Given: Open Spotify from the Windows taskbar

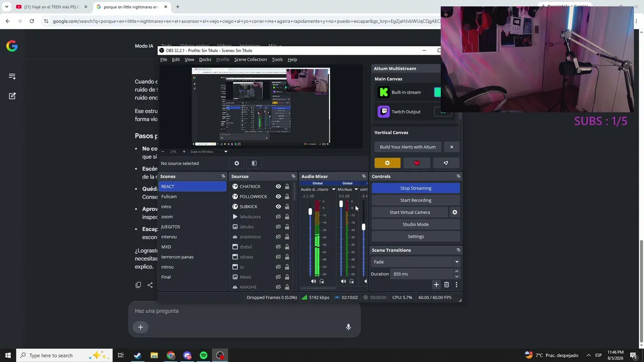Looking at the screenshot, I should coord(203,355).
